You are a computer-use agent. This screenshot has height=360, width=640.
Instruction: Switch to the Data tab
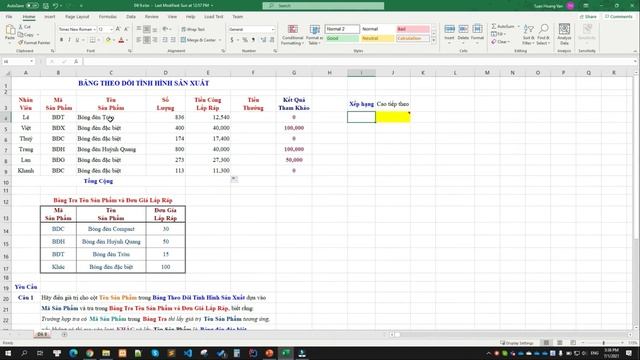tap(131, 17)
